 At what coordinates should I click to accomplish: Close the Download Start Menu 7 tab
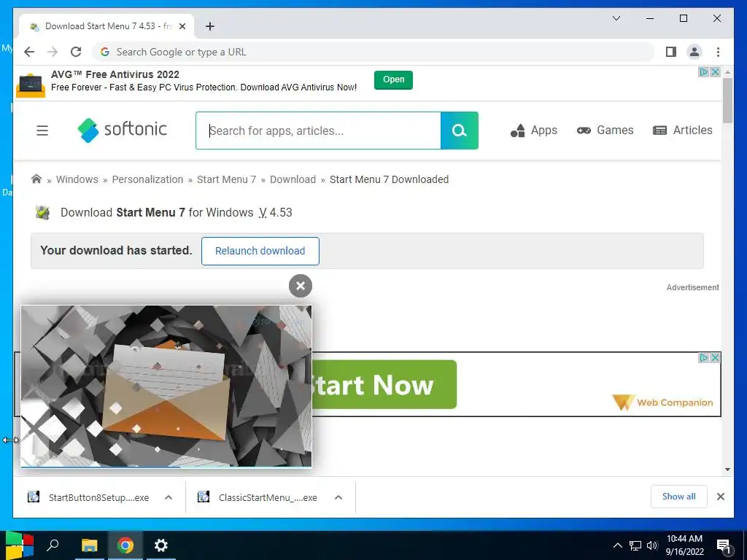(182, 26)
